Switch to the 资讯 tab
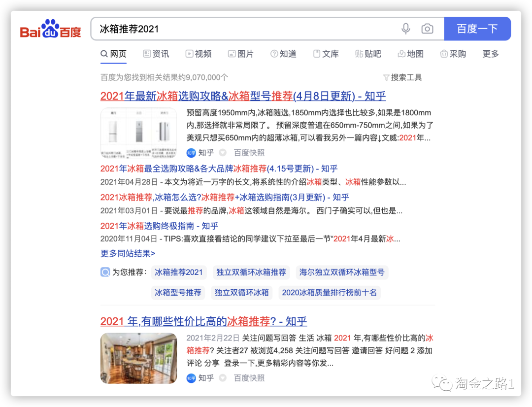 [x=156, y=54]
